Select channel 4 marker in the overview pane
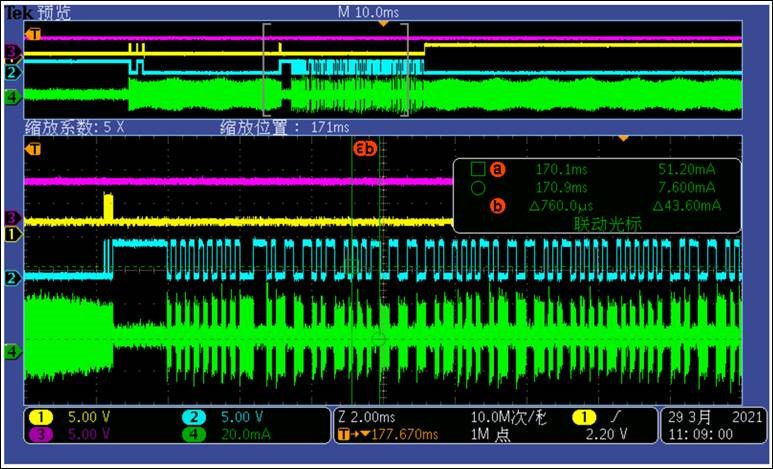Image resolution: width=773 pixels, height=469 pixels. point(13,96)
